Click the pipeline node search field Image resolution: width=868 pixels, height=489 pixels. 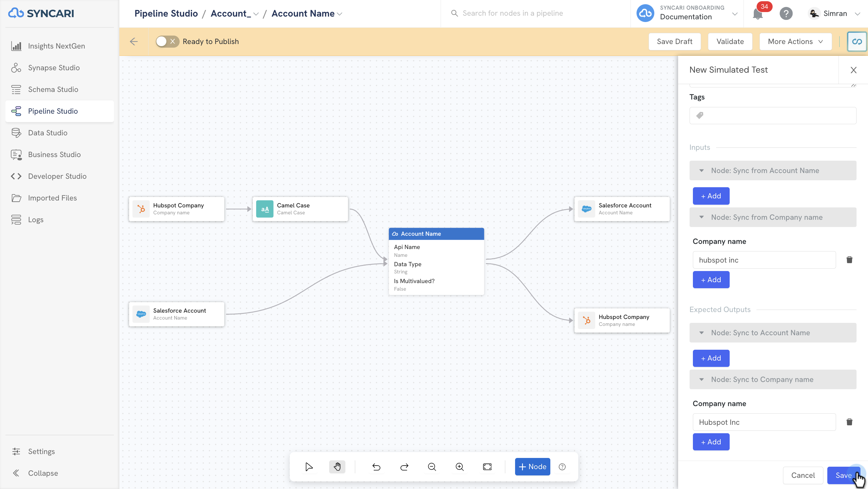pyautogui.click(x=536, y=13)
